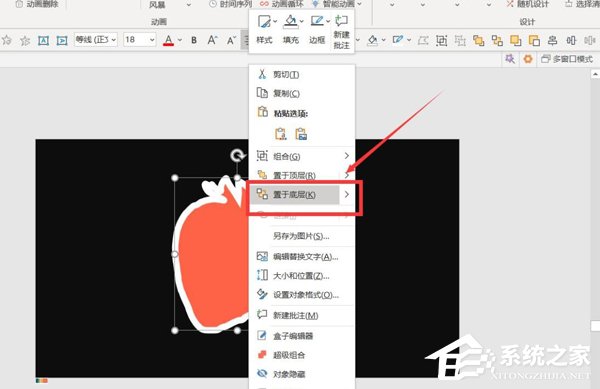The width and height of the screenshot is (600, 389).
Task: Click Send to Back (置于底层) entry
Action: [x=295, y=195]
